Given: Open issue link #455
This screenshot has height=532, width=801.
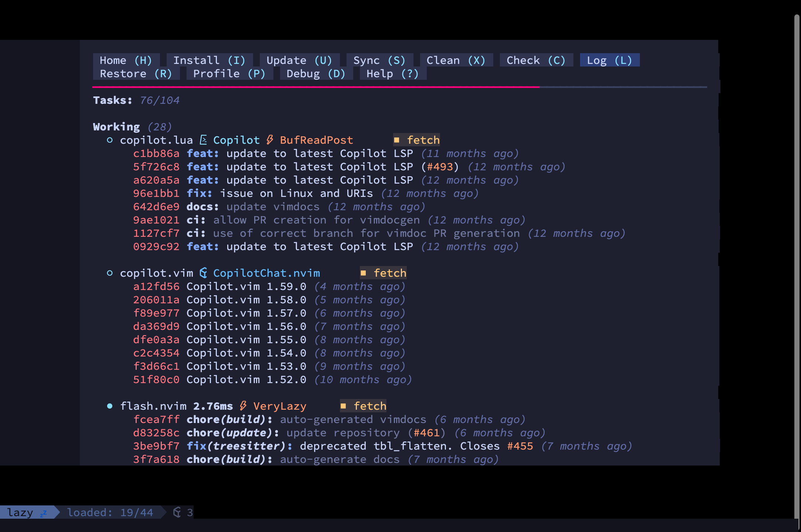Looking at the screenshot, I should point(520,446).
